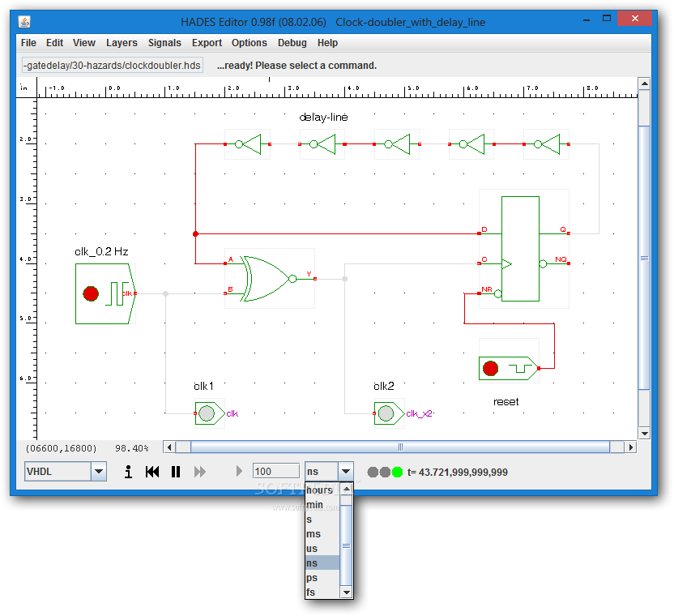This screenshot has height=616, width=674.
Task: Click the horizontal scrollbar left arrow
Action: pyautogui.click(x=169, y=447)
